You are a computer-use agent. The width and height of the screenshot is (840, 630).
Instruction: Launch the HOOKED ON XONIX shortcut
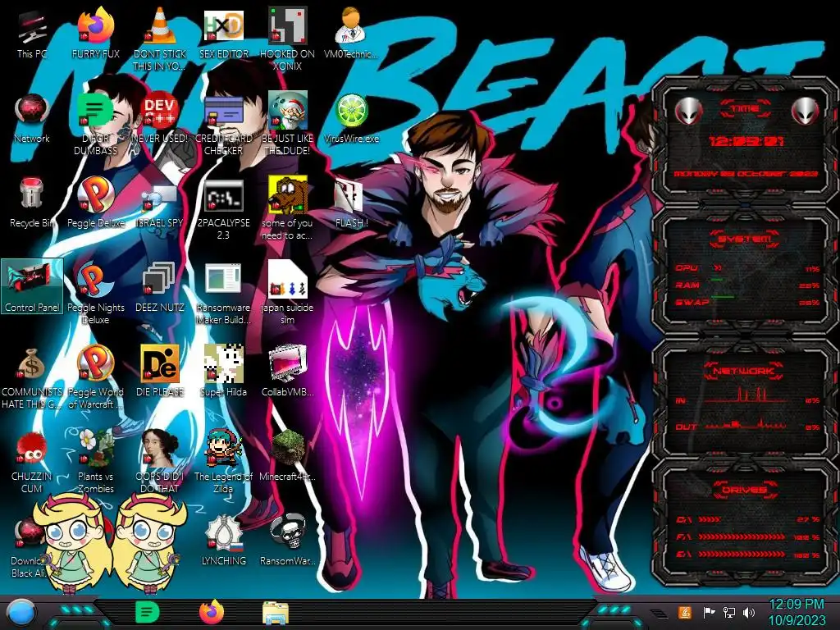(x=288, y=38)
